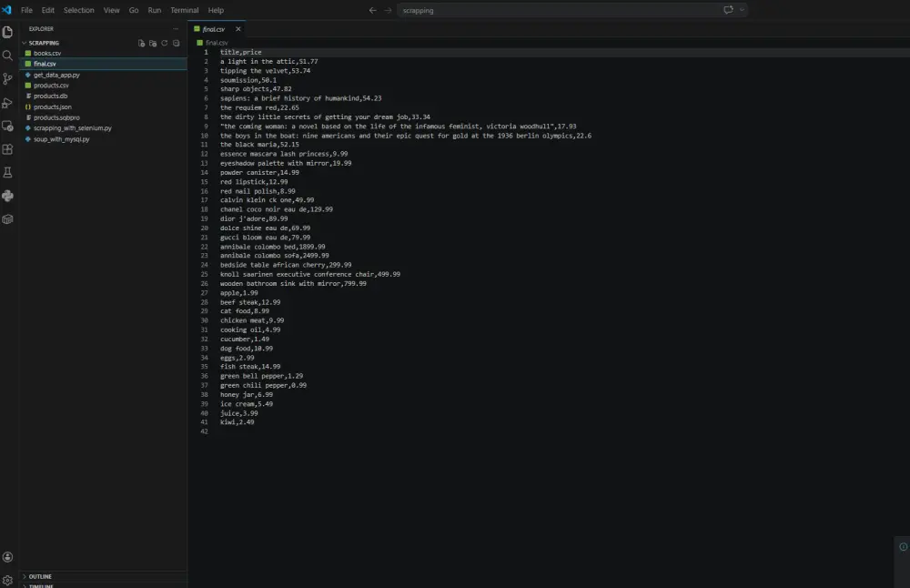Click line 'red lipstick,12.99'
Screen dimensions: 910x588
pyautogui.click(x=254, y=182)
